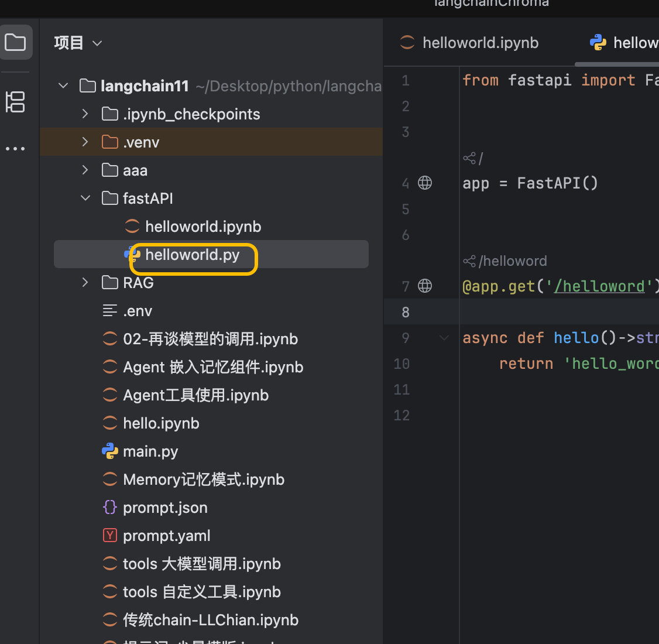Click the globe gutter icon on line 4
659x644 pixels.
coord(424,183)
